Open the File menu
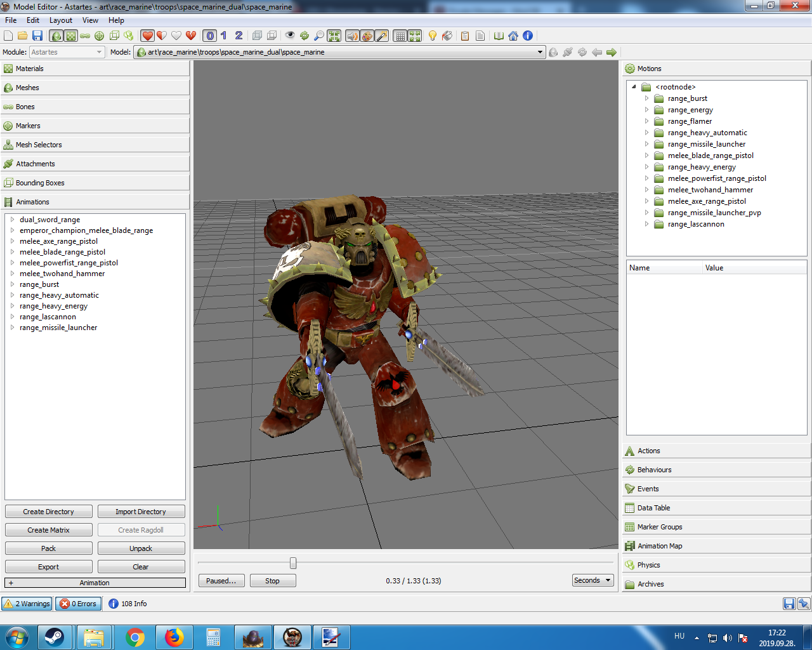The width and height of the screenshot is (812, 650). tap(11, 20)
